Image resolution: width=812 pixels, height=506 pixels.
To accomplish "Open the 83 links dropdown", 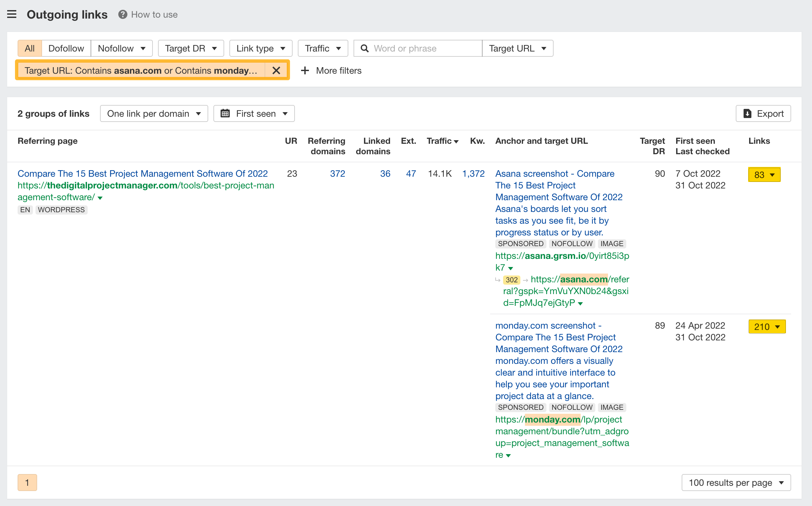I will [764, 175].
